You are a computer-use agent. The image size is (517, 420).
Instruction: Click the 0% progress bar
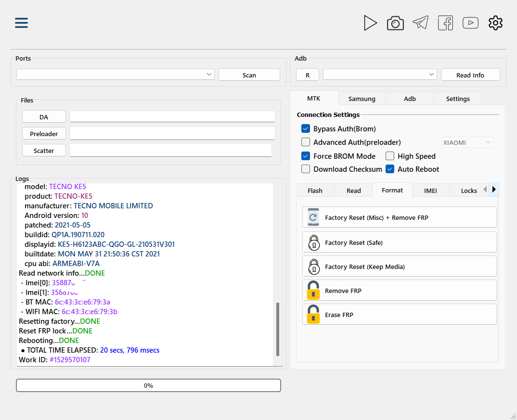tap(148, 385)
